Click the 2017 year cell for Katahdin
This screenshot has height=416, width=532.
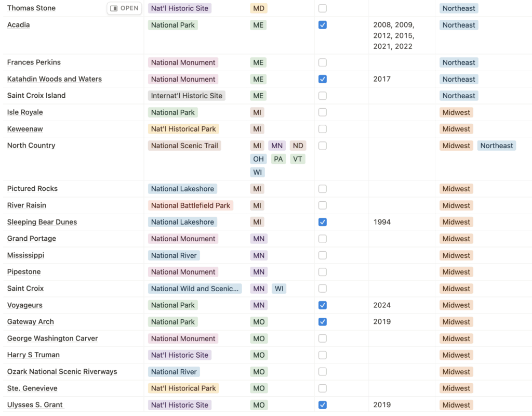click(382, 79)
